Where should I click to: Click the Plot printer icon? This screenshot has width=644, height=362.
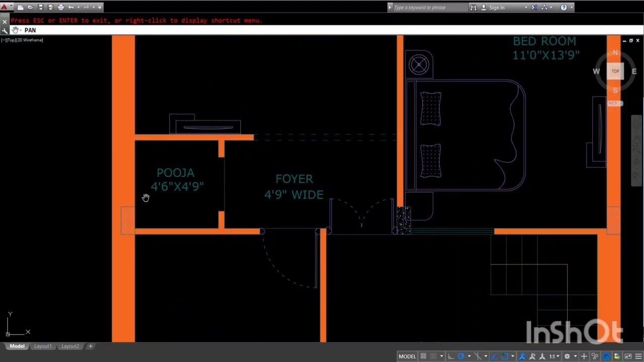(x=61, y=8)
